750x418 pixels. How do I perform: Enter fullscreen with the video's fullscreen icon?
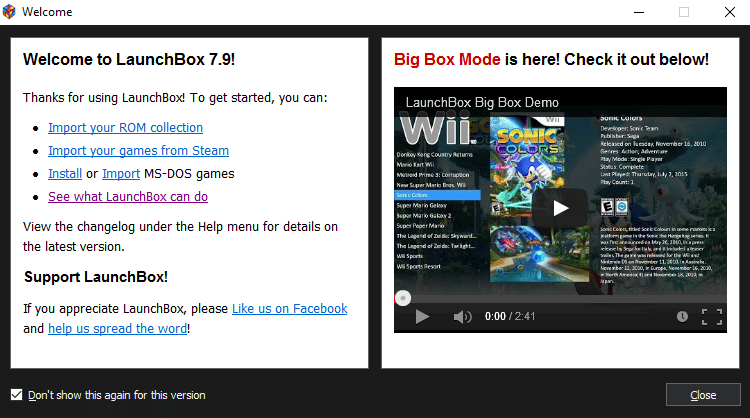pyautogui.click(x=712, y=317)
